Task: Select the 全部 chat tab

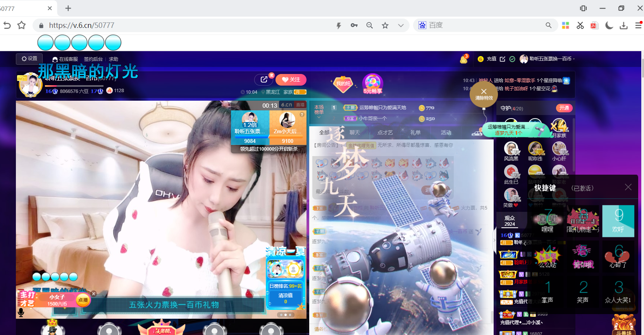Action: pyautogui.click(x=324, y=132)
